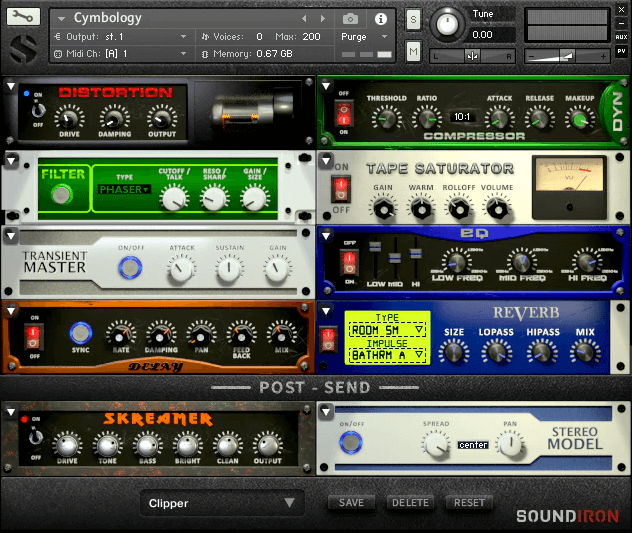This screenshot has height=533, width=632.
Task: Expand the Compressor module menu triangle
Action: tap(326, 86)
